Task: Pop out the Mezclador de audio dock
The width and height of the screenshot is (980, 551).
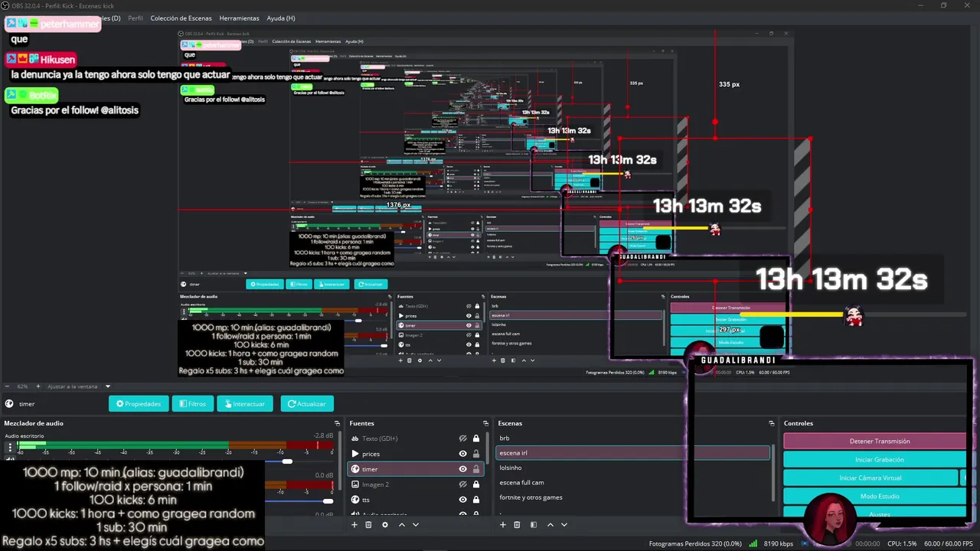Action: click(337, 423)
